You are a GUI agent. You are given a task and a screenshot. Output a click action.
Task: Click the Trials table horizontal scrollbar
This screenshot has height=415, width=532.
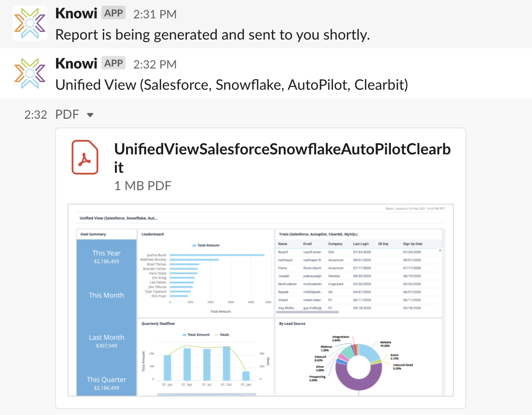(x=307, y=312)
